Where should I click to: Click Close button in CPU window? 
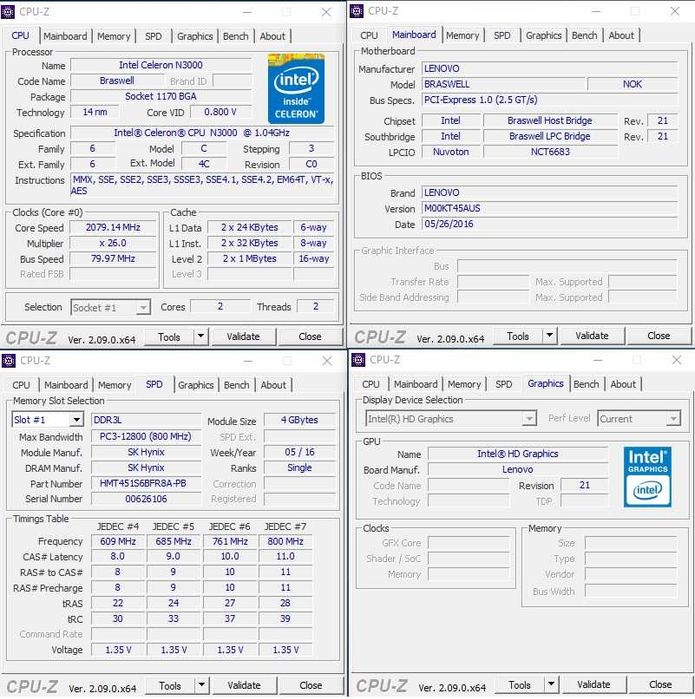pyautogui.click(x=310, y=337)
